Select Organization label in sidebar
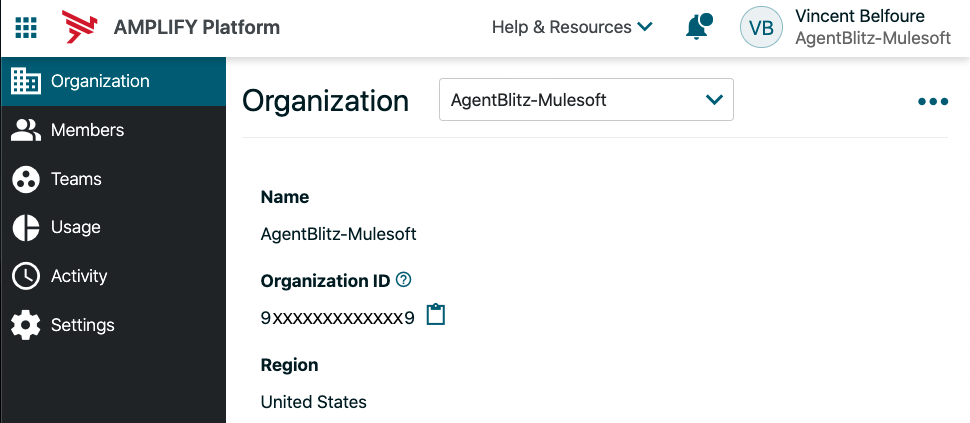970x423 pixels. 100,81
